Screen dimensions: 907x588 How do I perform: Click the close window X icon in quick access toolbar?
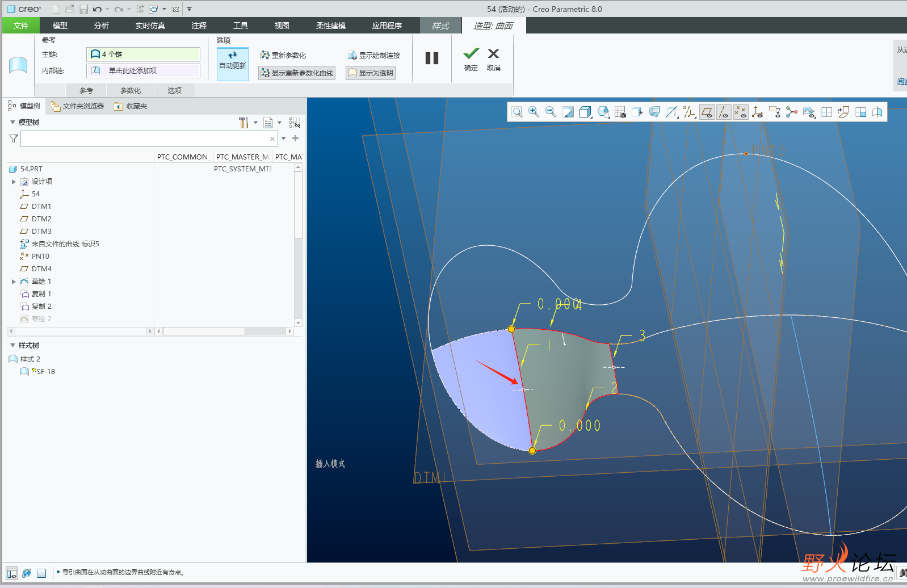click(176, 9)
